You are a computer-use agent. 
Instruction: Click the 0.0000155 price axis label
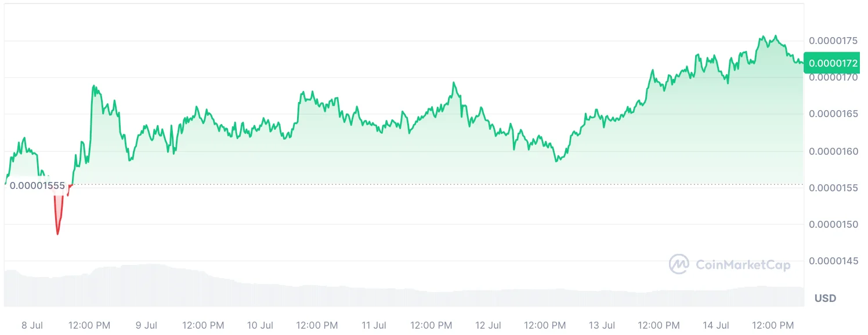pyautogui.click(x=833, y=188)
